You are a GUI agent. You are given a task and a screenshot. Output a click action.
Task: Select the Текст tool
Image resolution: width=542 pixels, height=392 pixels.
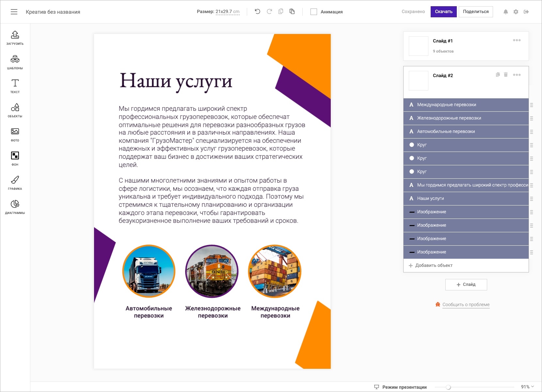point(15,86)
